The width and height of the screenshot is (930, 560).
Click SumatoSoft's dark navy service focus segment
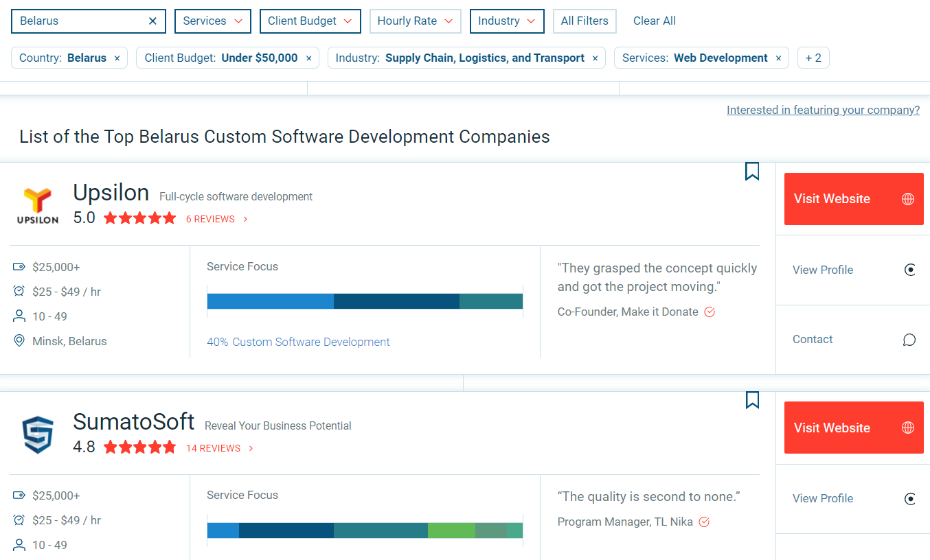286,530
